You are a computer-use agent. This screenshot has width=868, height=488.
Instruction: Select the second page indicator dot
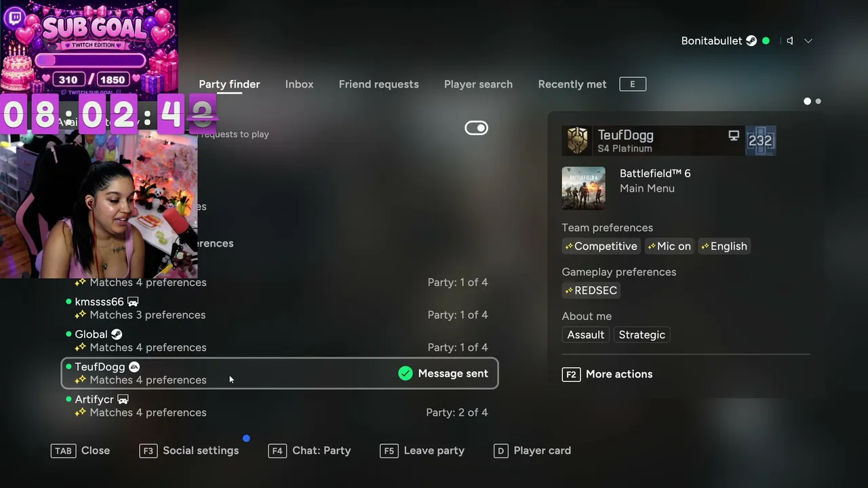pos(818,101)
